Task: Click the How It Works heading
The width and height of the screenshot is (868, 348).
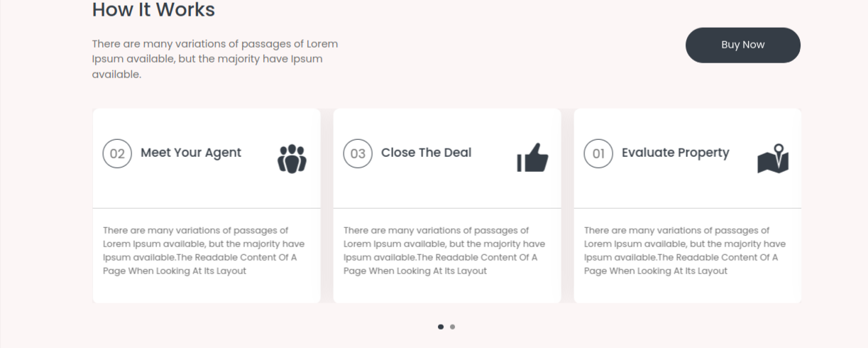Action: point(153,10)
